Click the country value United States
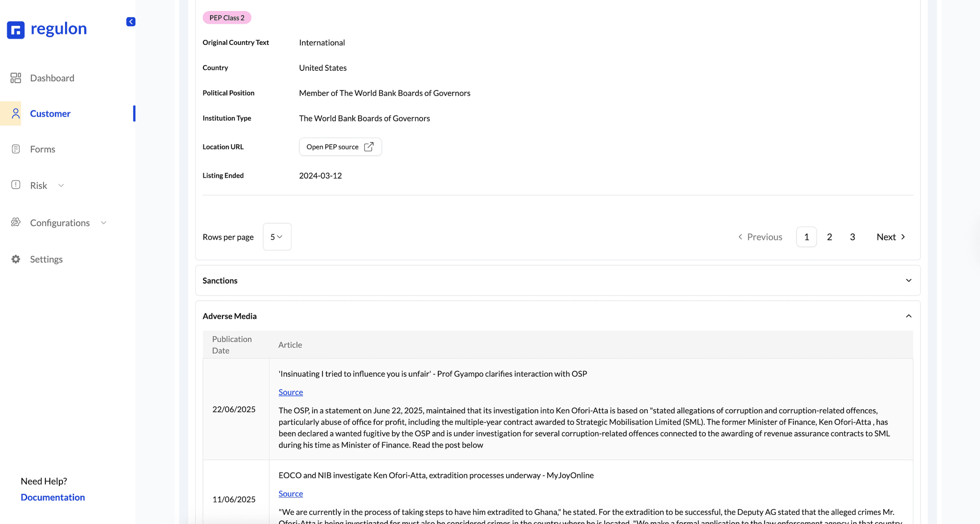The height and width of the screenshot is (524, 980). tap(323, 68)
